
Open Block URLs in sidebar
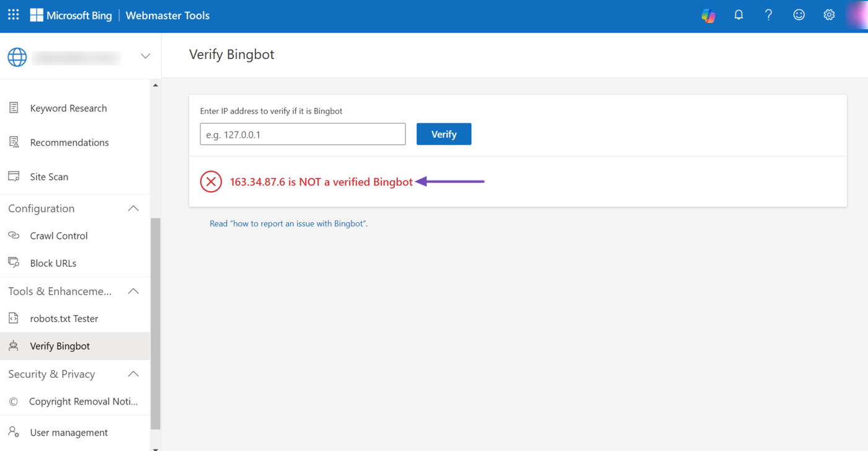pyautogui.click(x=53, y=263)
